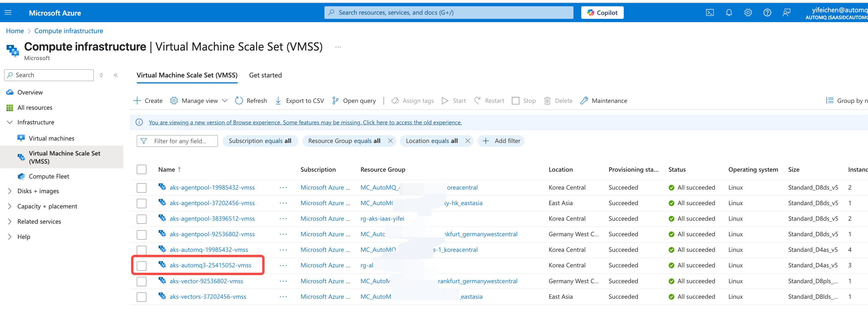Click Add filter button
The height and width of the screenshot is (317, 868).
(501, 141)
